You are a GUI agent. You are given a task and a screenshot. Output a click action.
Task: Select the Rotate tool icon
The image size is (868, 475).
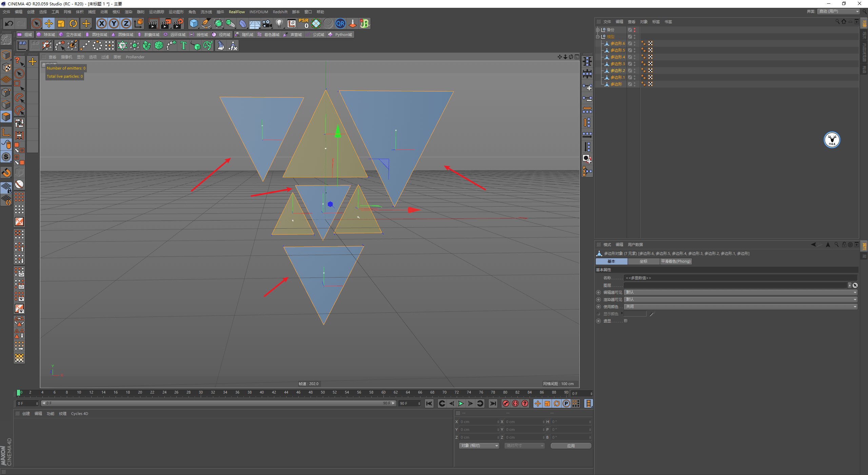(73, 23)
